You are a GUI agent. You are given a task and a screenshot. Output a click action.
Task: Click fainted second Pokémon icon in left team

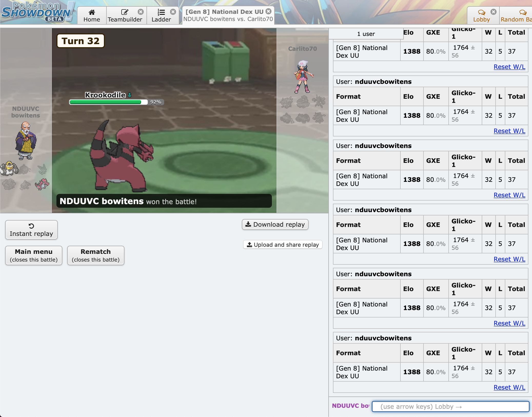point(25,169)
